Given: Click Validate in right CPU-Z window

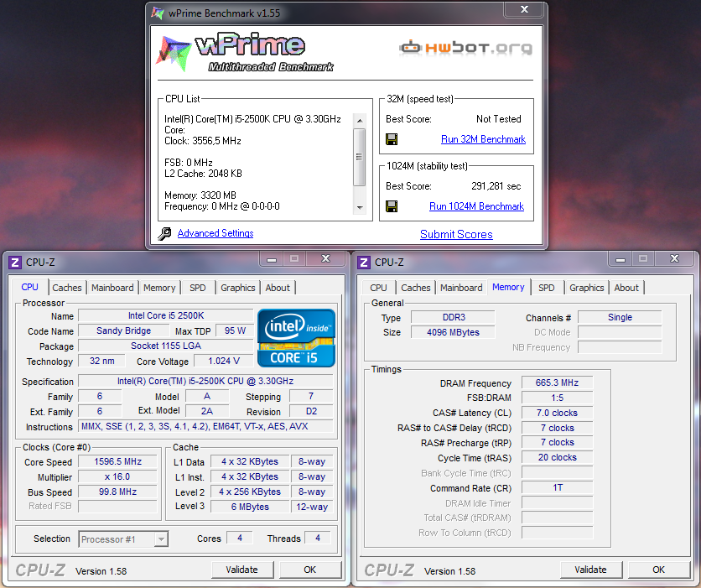Looking at the screenshot, I should (x=590, y=570).
